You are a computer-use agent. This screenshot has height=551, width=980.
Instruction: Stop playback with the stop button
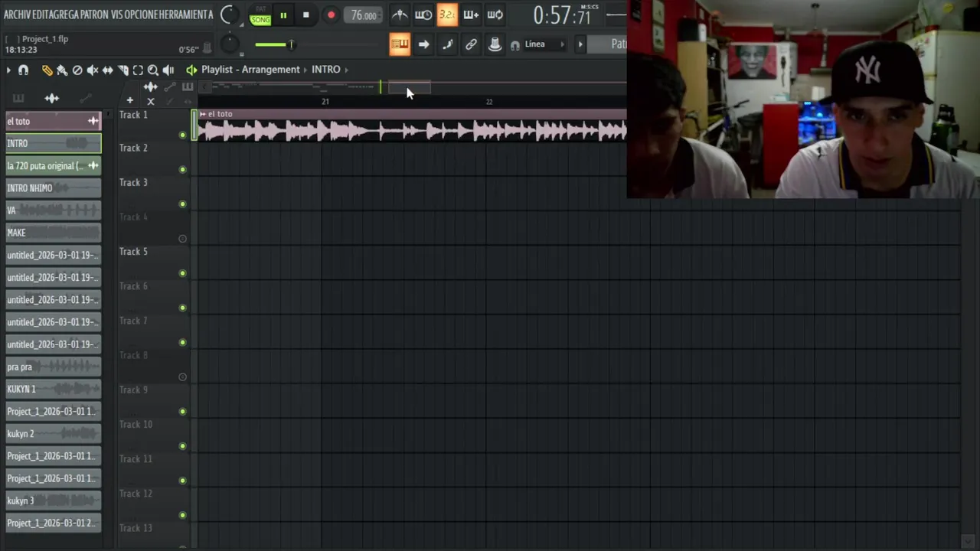305,15
